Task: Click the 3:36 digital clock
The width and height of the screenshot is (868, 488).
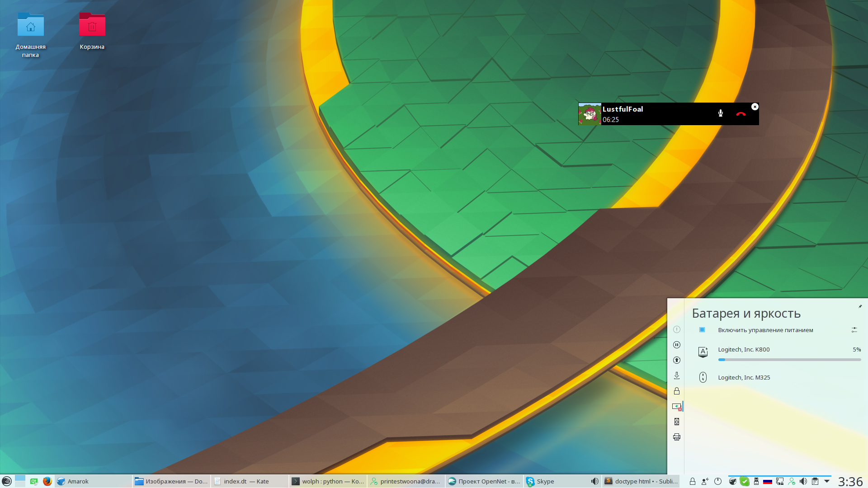Action: pyautogui.click(x=850, y=482)
